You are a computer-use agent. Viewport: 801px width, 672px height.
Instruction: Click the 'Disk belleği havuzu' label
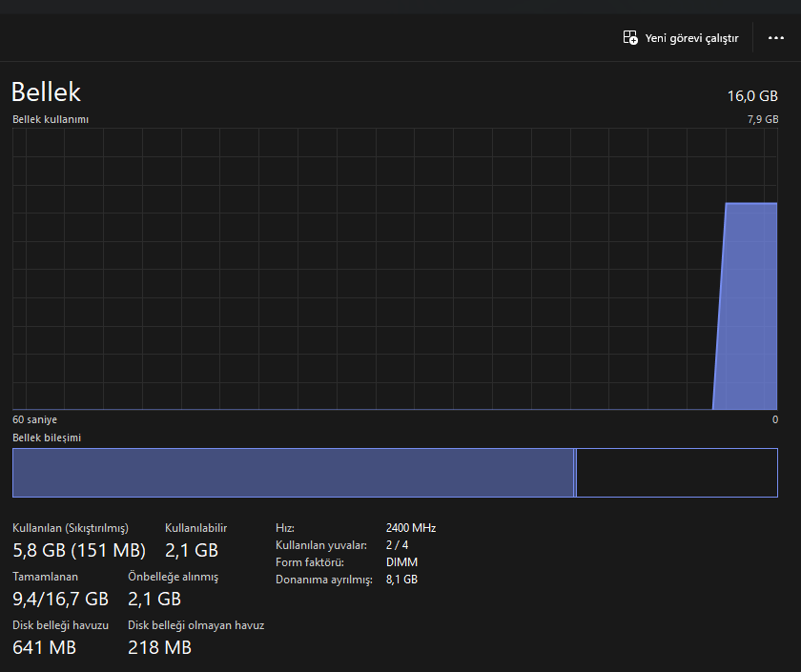tap(60, 625)
